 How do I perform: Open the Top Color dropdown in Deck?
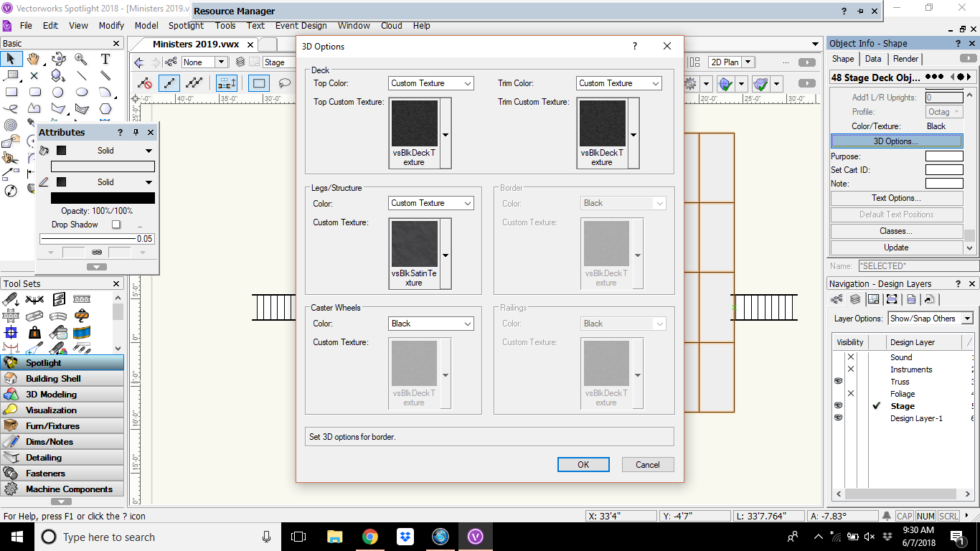(x=430, y=83)
